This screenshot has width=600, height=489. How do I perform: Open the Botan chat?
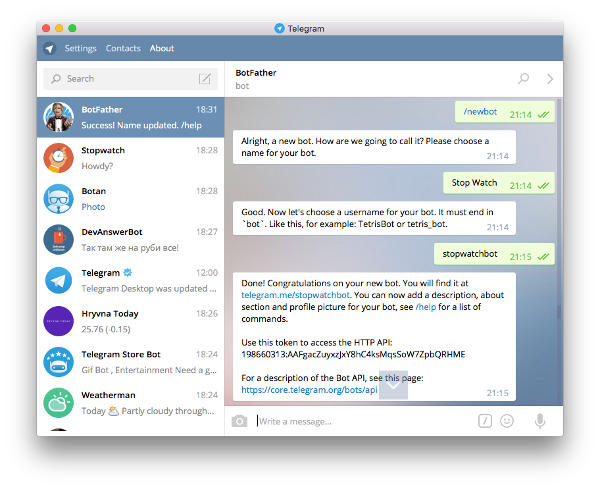(x=130, y=199)
